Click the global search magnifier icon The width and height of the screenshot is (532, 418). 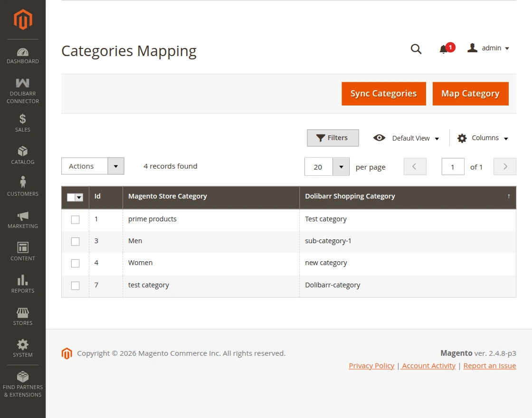tap(416, 49)
